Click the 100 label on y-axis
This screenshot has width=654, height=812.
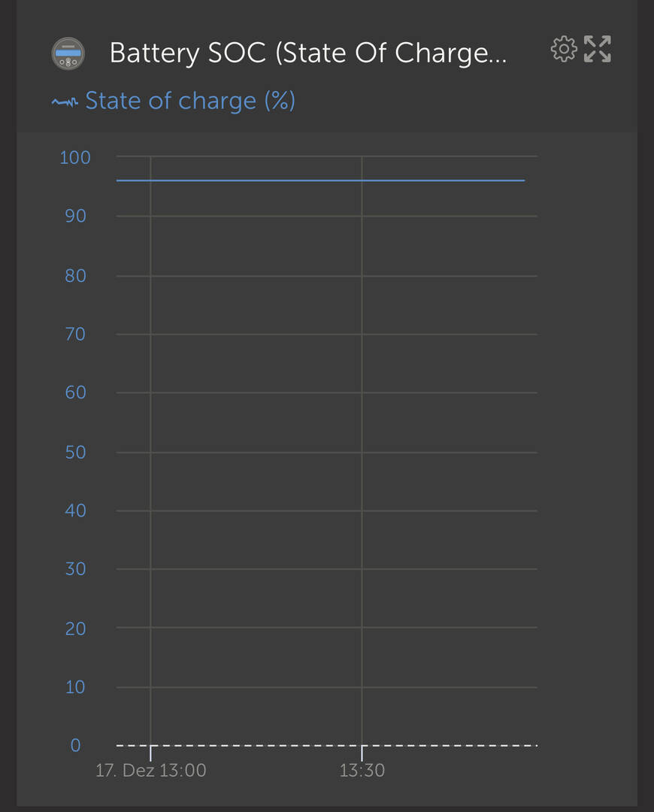coord(75,157)
